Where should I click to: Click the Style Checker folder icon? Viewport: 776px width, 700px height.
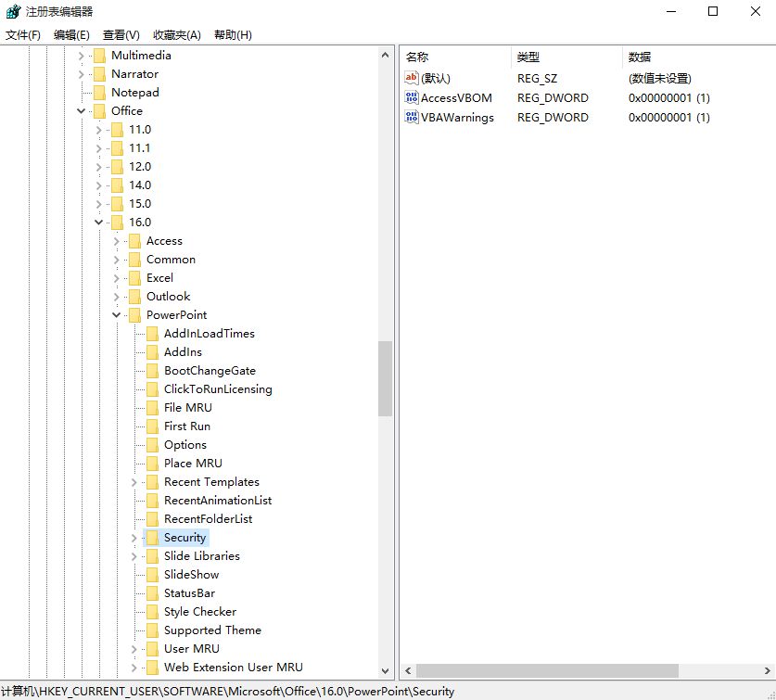(x=152, y=612)
